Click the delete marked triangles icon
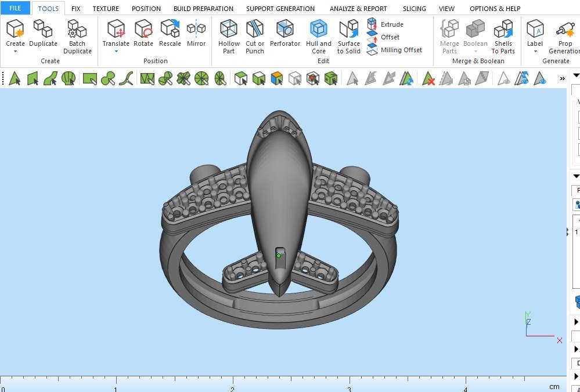 pos(428,78)
